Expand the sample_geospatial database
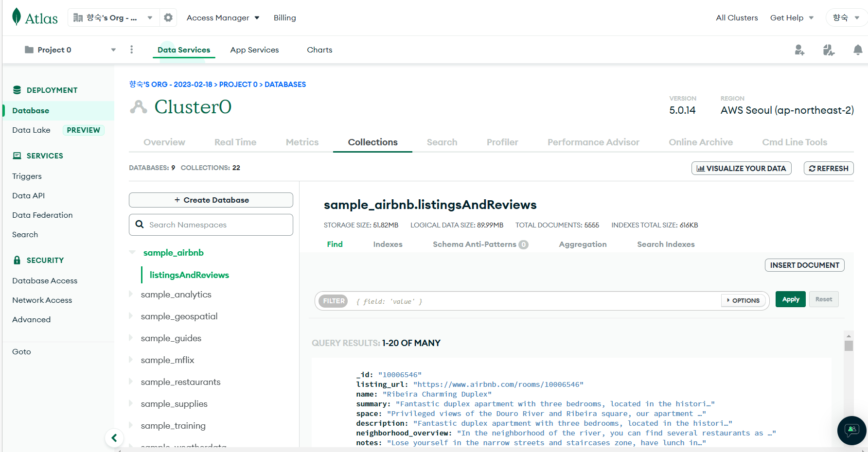Viewport: 868px width, 452px height. 131,316
